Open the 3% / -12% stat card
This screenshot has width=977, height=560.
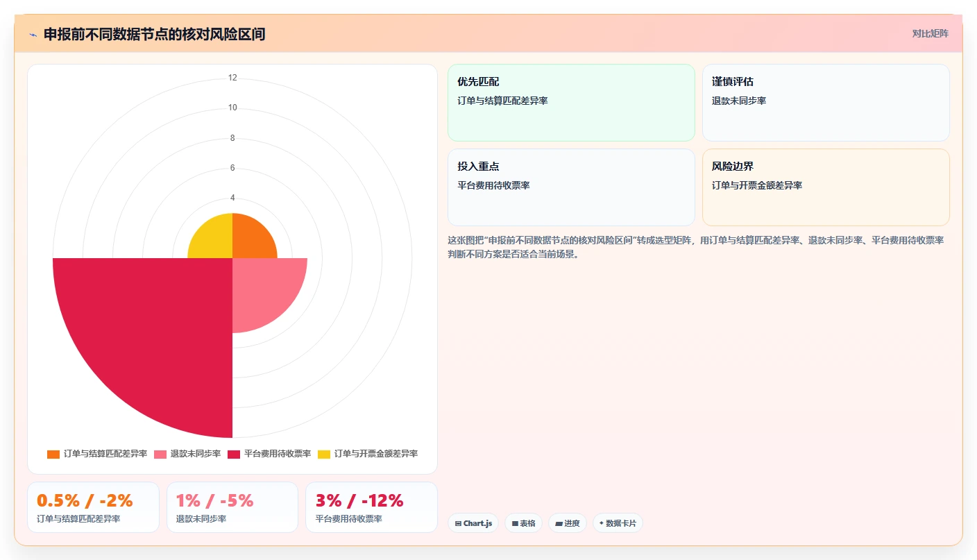pos(371,507)
